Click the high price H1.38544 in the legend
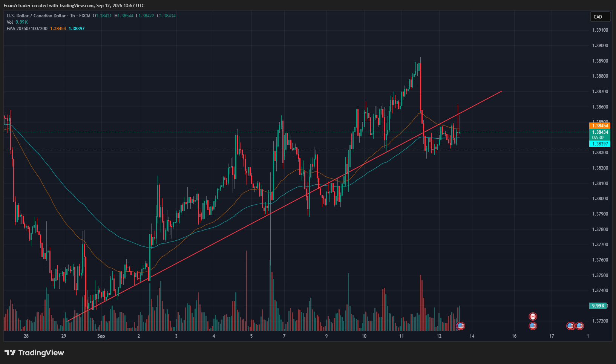616x364 pixels. 124,16
